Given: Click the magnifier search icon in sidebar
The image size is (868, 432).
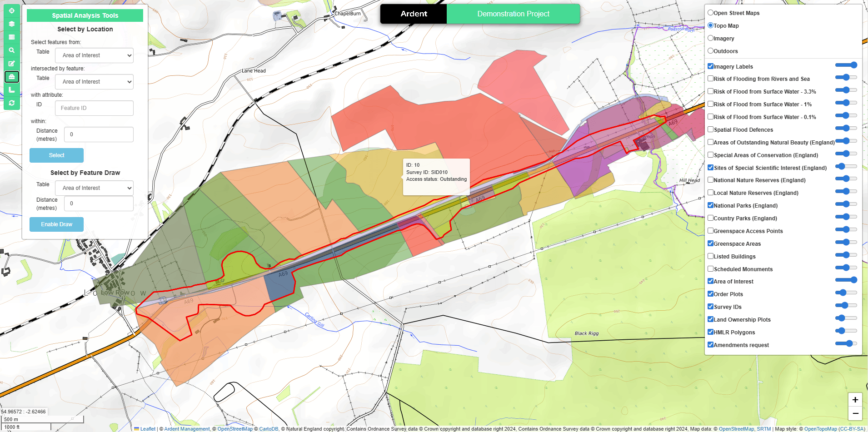Looking at the screenshot, I should (12, 50).
